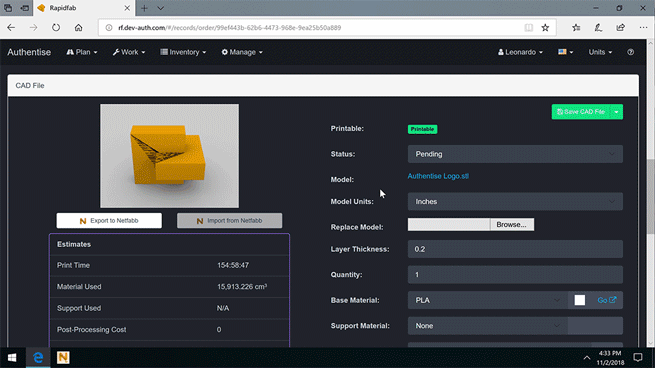Viewport: 655px width, 368px height.
Task: Open the Leonardo user menu
Action: coord(520,52)
